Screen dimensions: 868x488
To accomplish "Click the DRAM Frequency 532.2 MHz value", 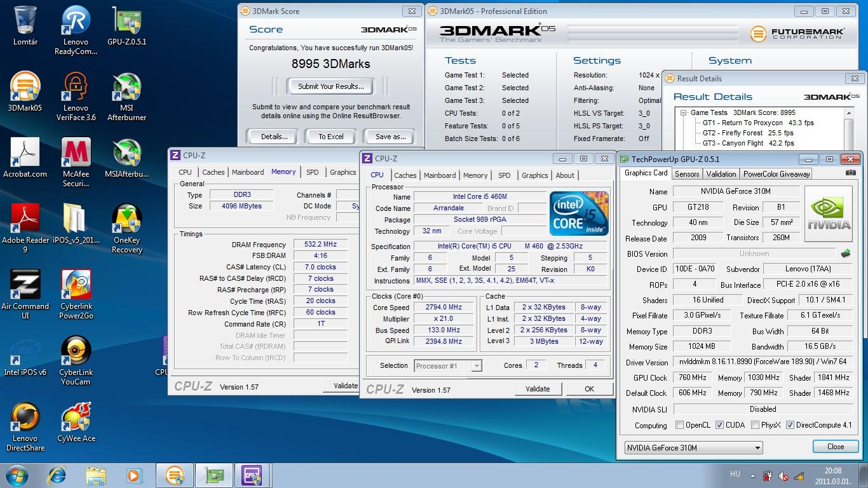I will click(320, 244).
